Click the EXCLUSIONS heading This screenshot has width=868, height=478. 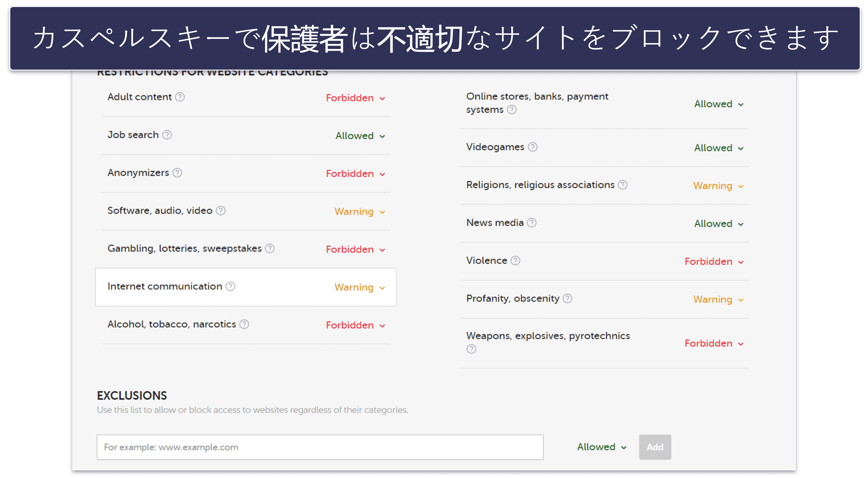(132, 396)
